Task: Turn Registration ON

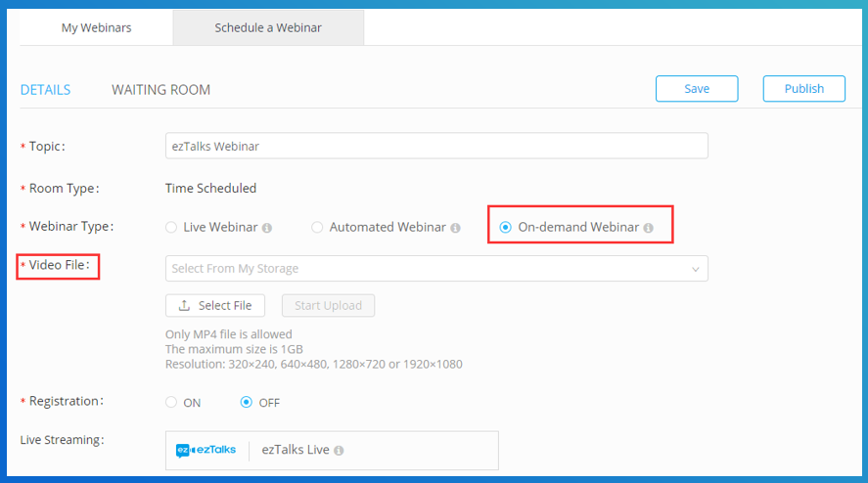Action: coord(171,402)
